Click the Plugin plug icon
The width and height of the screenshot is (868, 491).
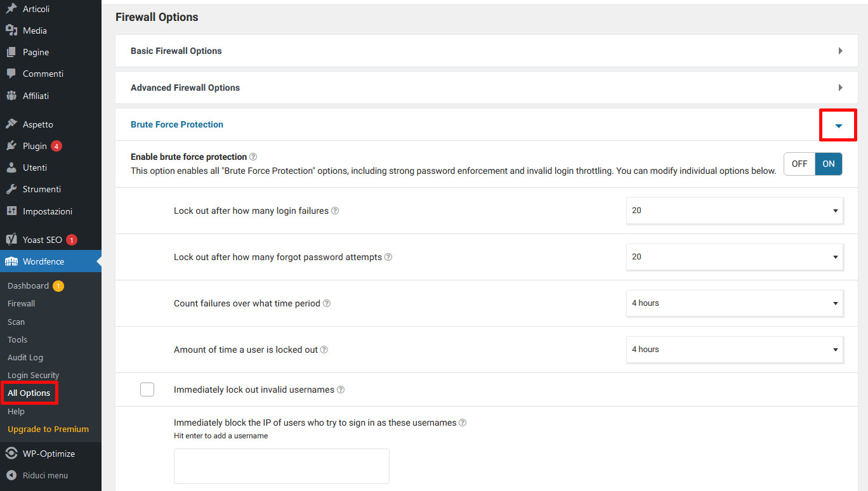[11, 146]
